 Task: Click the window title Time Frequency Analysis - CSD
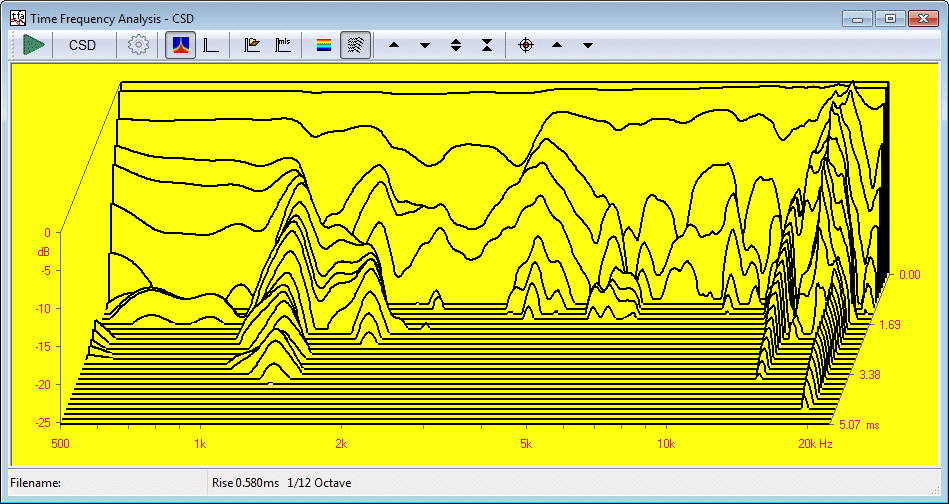click(x=112, y=19)
